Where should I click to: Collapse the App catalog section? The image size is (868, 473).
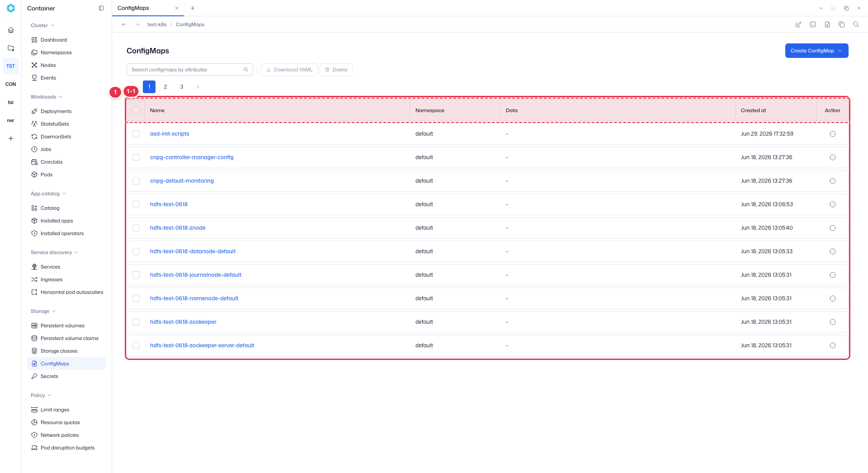point(48,194)
